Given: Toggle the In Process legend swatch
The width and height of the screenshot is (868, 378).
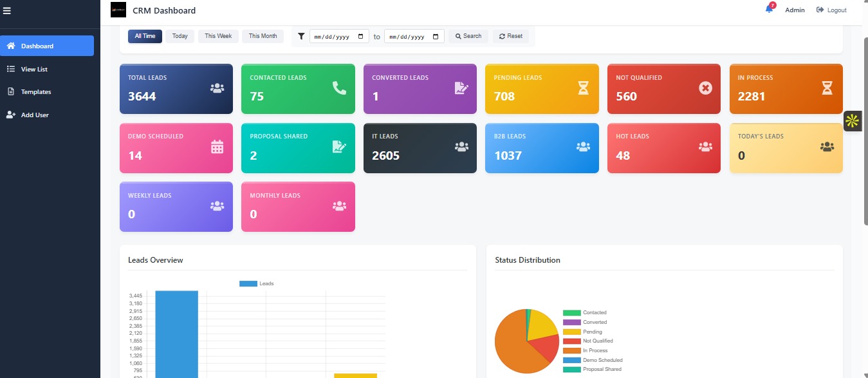Looking at the screenshot, I should [571, 350].
